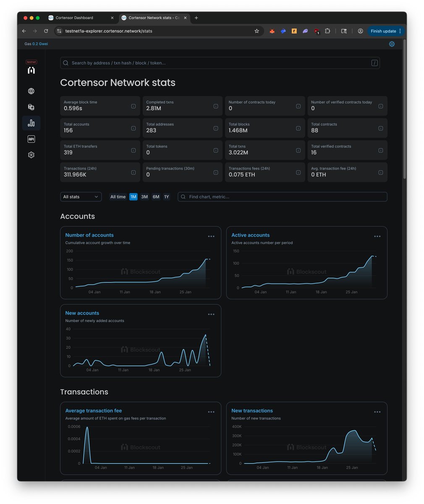This screenshot has width=424, height=504.
Task: Open the blockchain blocks section in the sidebar
Action: 31,107
